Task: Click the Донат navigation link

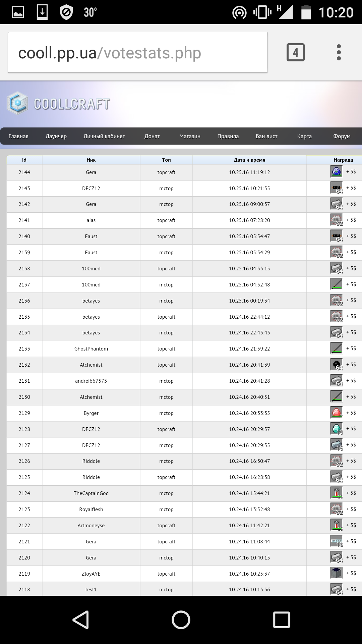Action: [x=152, y=136]
